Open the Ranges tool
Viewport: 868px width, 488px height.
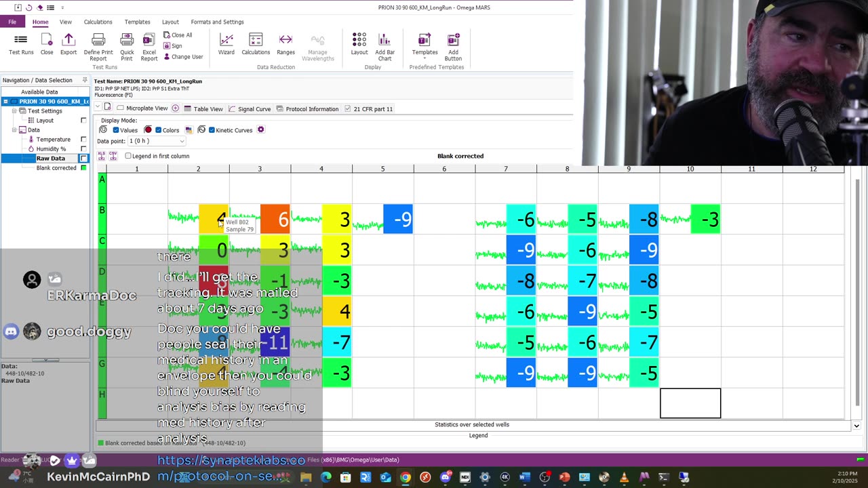click(x=285, y=44)
